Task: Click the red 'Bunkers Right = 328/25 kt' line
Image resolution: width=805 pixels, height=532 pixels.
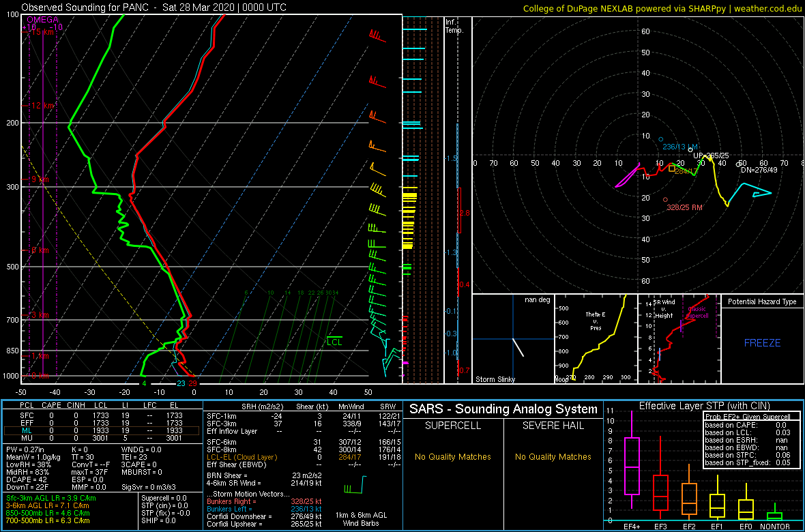Action: coord(264,501)
